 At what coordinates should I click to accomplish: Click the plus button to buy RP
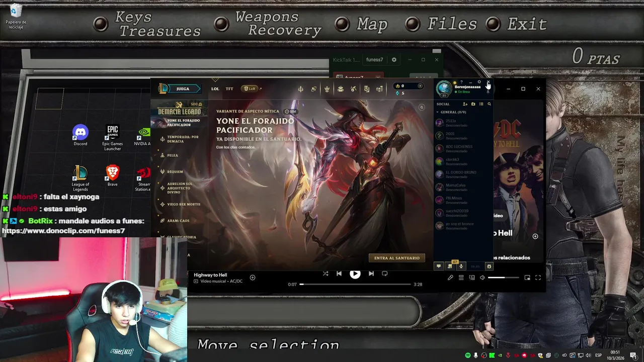(420, 86)
